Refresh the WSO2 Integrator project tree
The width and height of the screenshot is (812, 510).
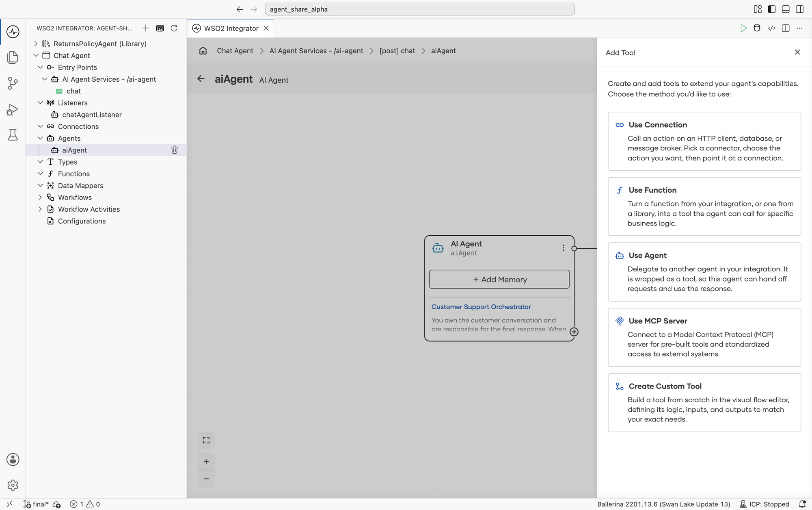pyautogui.click(x=174, y=28)
